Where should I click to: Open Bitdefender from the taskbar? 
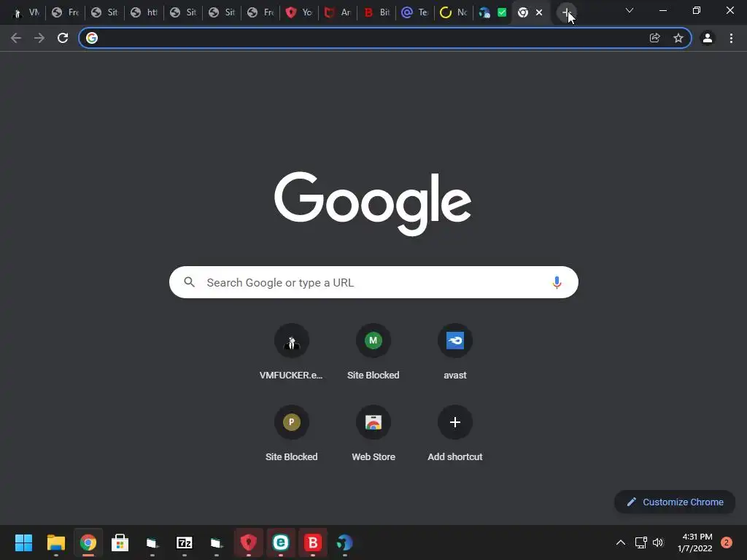click(x=313, y=542)
